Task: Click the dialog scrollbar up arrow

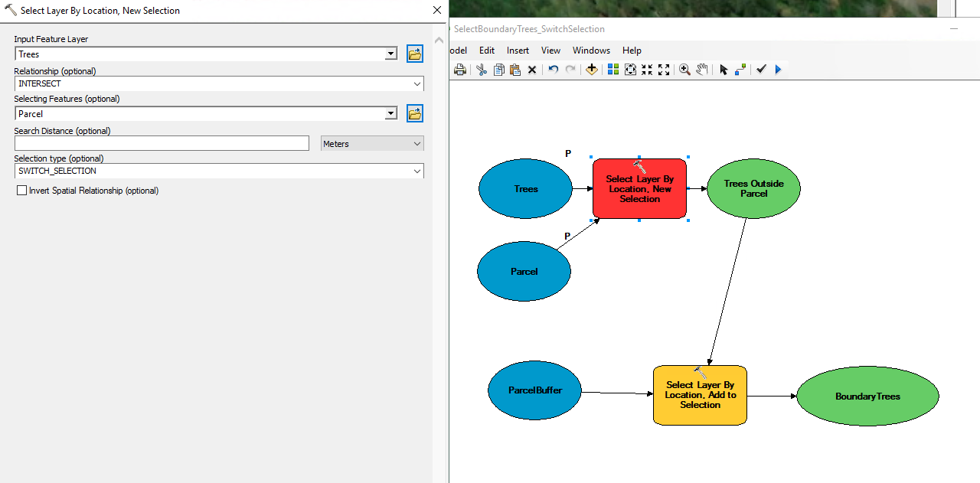Action: [439, 40]
